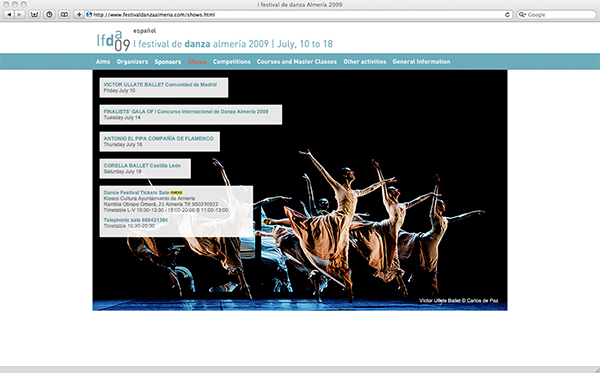Open the bookmarks book icon
The height and width of the screenshot is (373, 600).
[64, 15]
